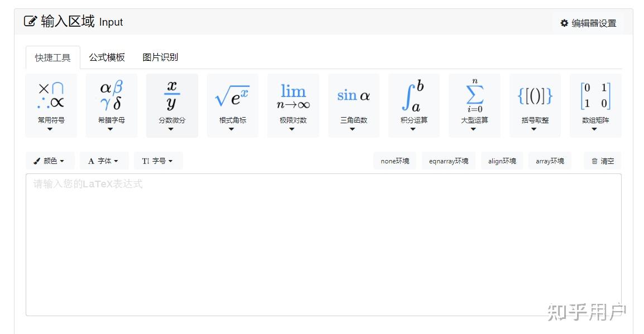644x334 pixels.
Task: Expand the Greek letters dropdown arrow
Action: click(111, 129)
